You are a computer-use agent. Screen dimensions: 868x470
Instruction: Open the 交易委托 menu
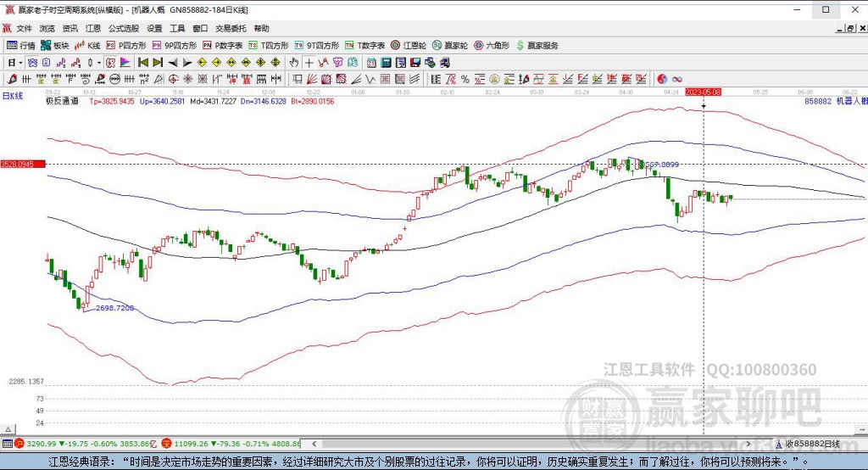tap(231, 28)
